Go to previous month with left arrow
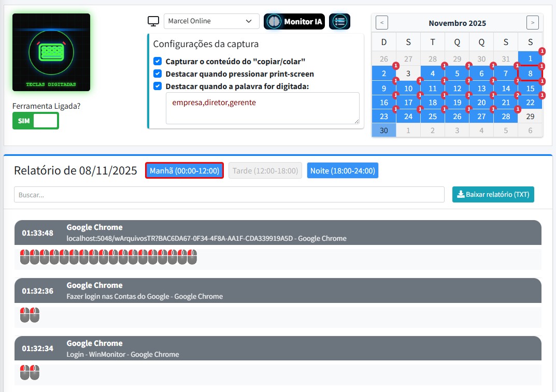 point(382,22)
